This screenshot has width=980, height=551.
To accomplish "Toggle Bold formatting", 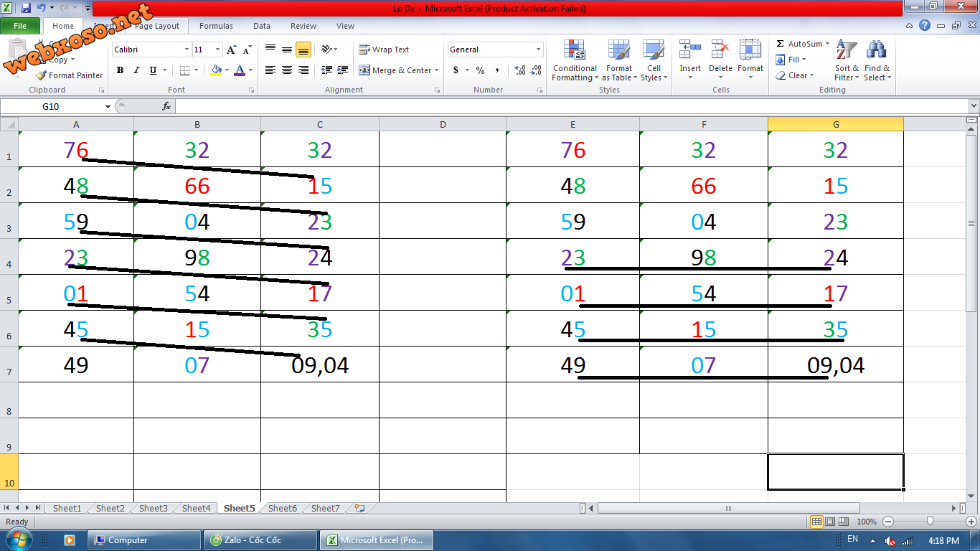I will pos(120,70).
